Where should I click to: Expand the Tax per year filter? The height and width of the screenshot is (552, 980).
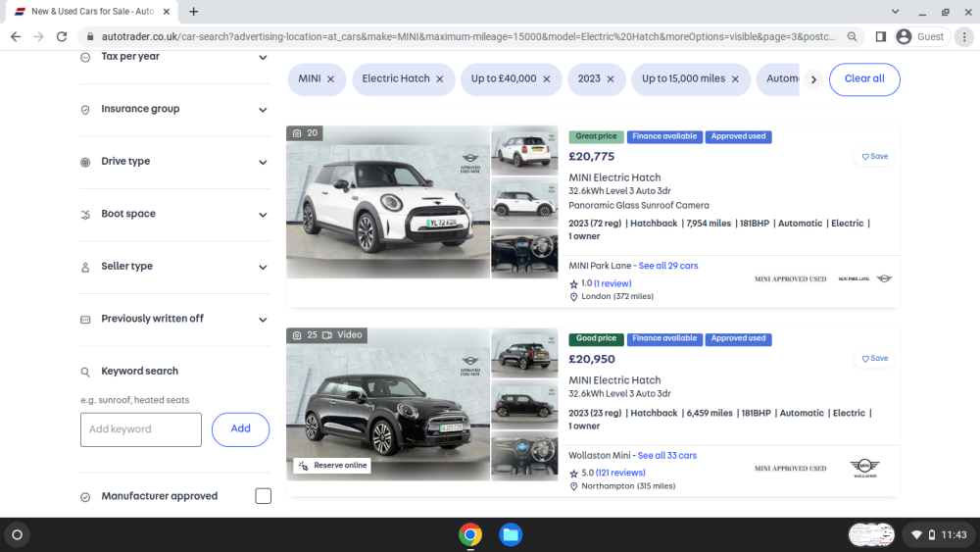coord(175,57)
